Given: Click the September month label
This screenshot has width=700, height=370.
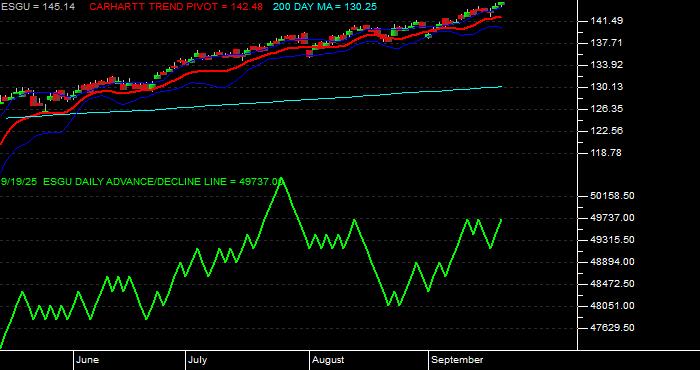Looking at the screenshot, I should point(457,360).
